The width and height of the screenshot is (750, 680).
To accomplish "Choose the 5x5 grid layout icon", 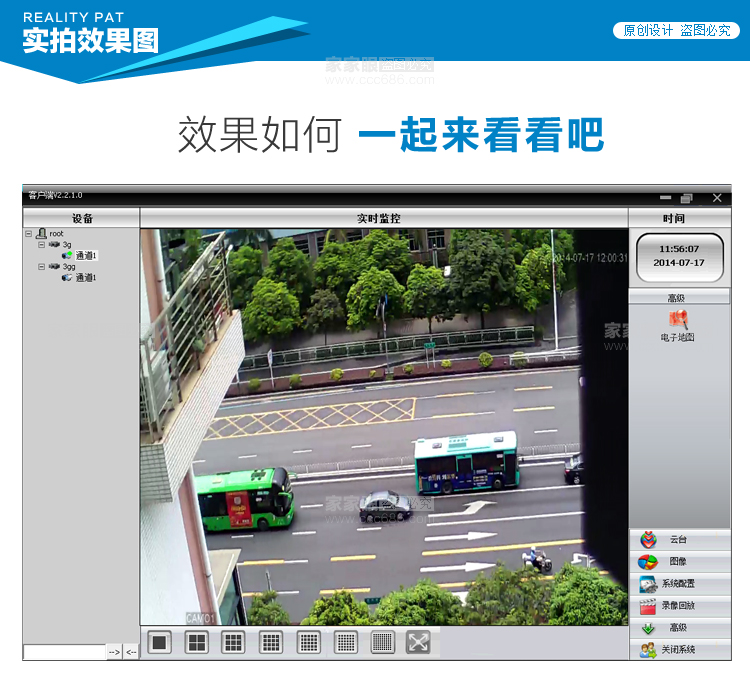I will point(309,643).
